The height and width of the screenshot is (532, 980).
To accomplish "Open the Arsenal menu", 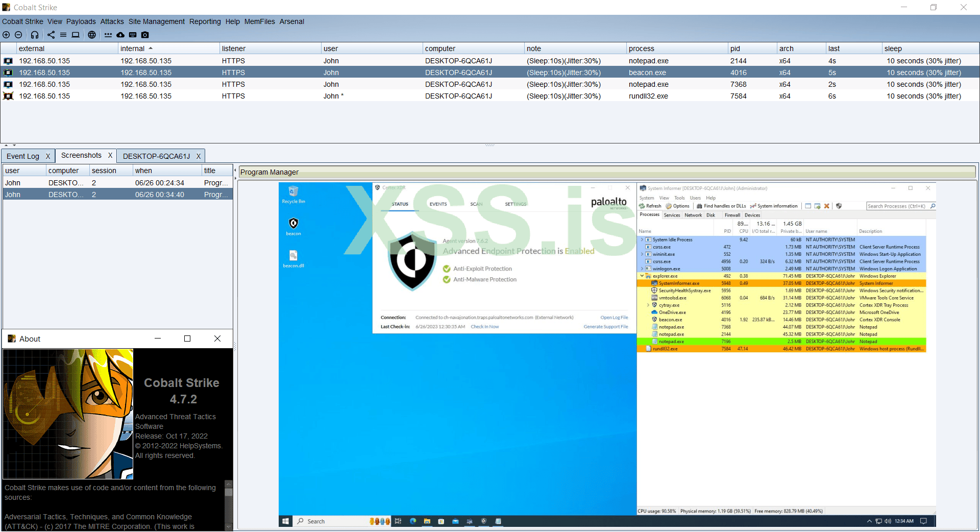I will [x=292, y=21].
